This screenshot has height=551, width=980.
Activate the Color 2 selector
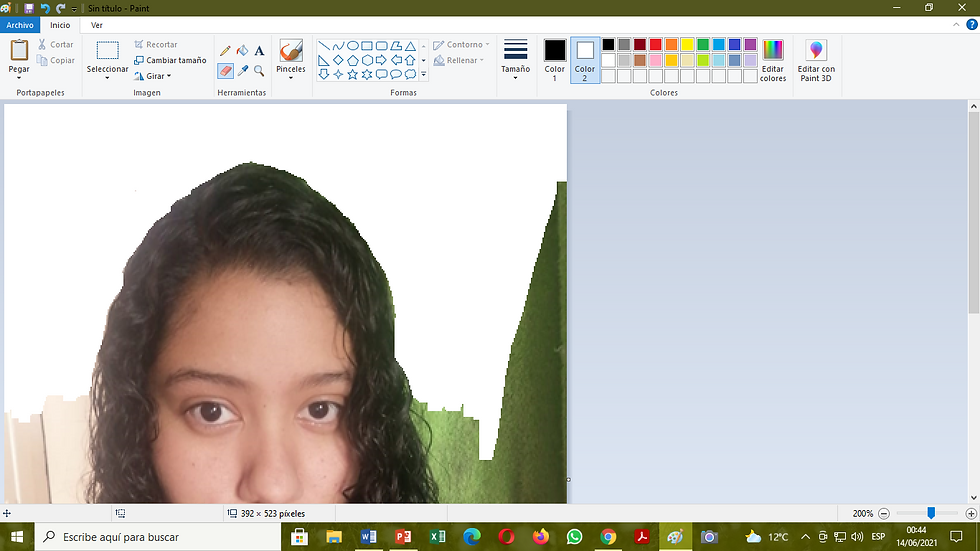(585, 60)
